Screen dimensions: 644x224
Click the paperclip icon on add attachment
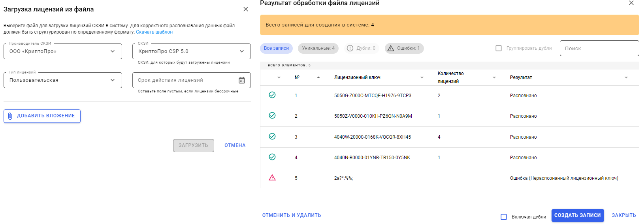click(x=10, y=116)
